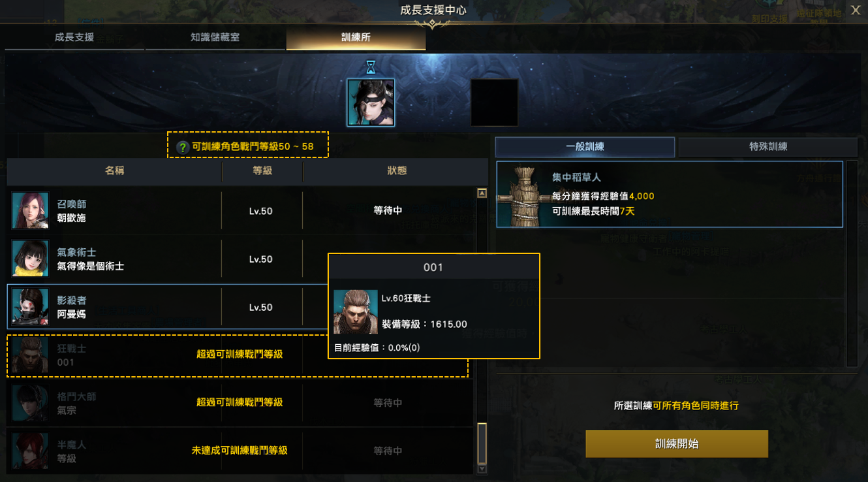868x482 pixels.
Task: Click the green question mark help icon
Action: click(x=183, y=148)
